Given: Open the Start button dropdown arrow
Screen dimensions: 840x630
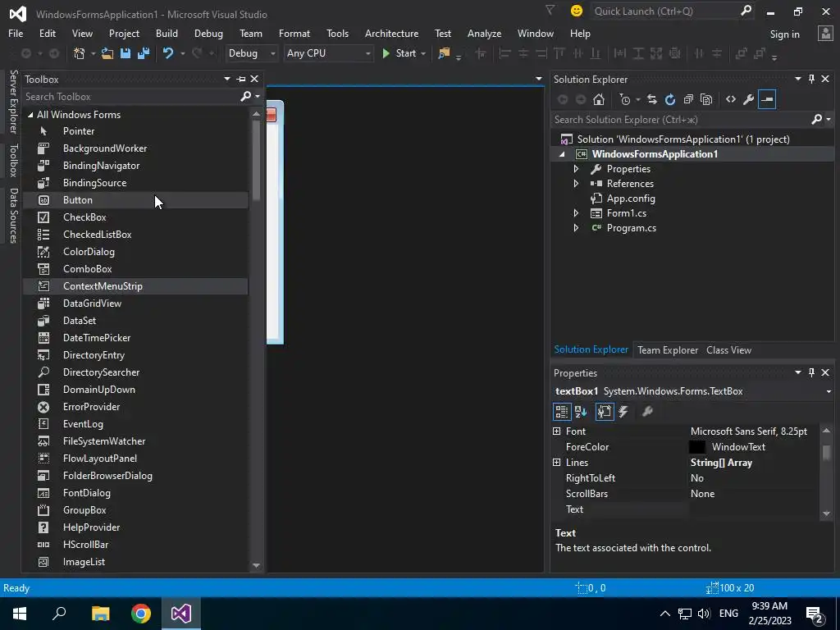Looking at the screenshot, I should click(x=423, y=53).
